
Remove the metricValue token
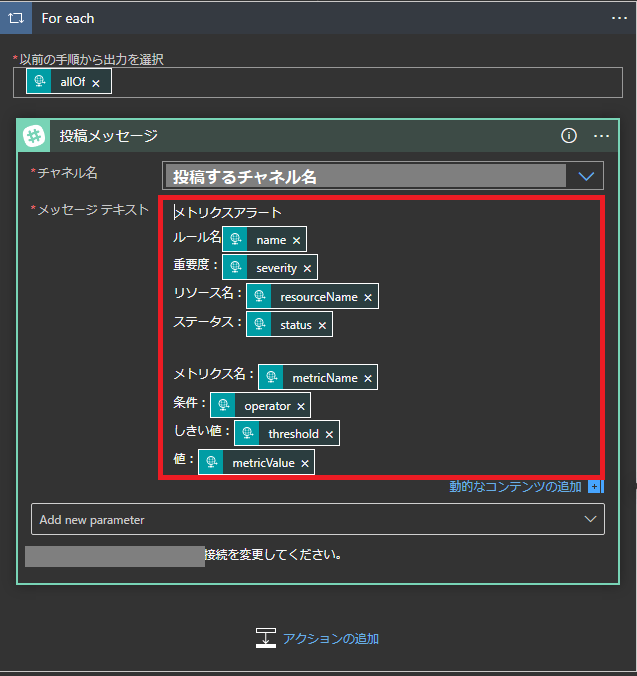pyautogui.click(x=305, y=463)
